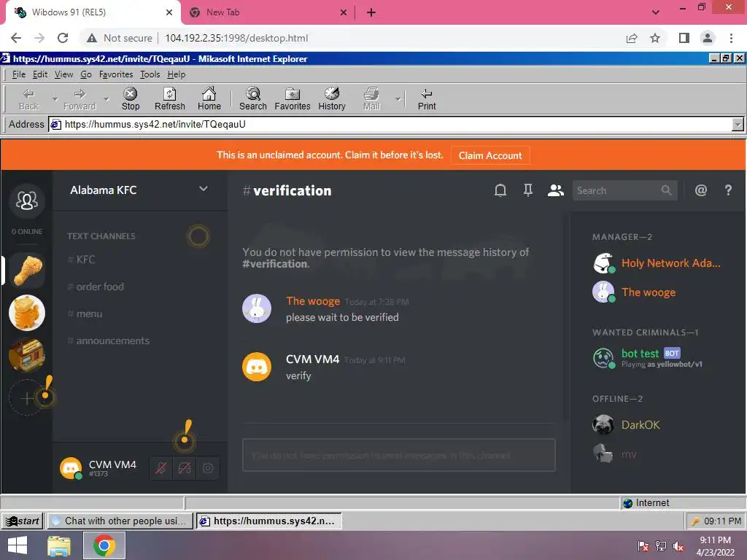Click the add a server plus icon

[27, 398]
